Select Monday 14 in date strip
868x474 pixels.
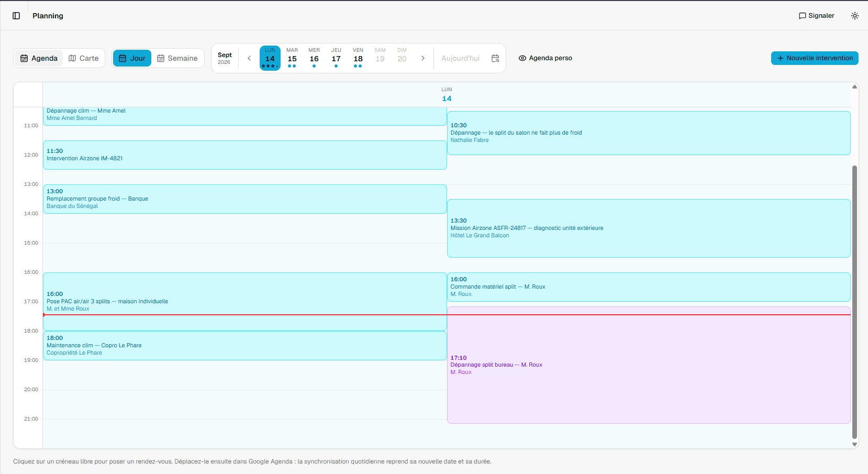(270, 58)
